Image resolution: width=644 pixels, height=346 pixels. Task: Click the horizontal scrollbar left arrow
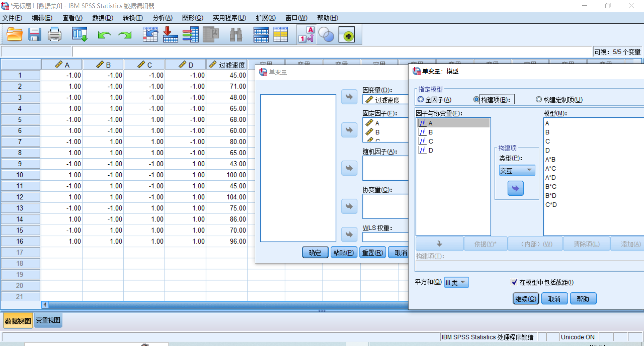[x=45, y=305]
